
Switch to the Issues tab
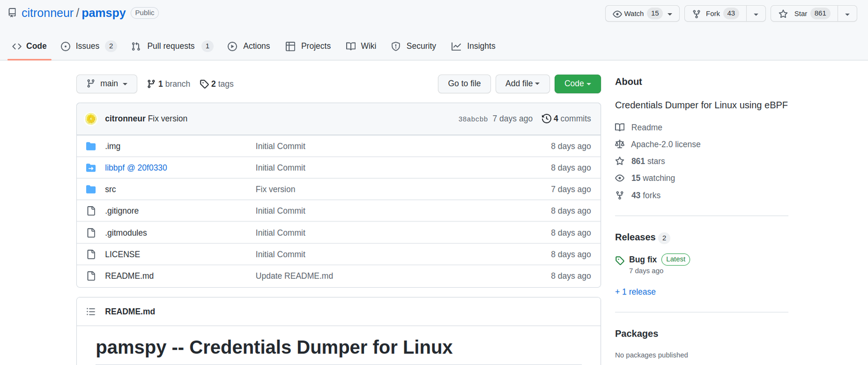88,46
